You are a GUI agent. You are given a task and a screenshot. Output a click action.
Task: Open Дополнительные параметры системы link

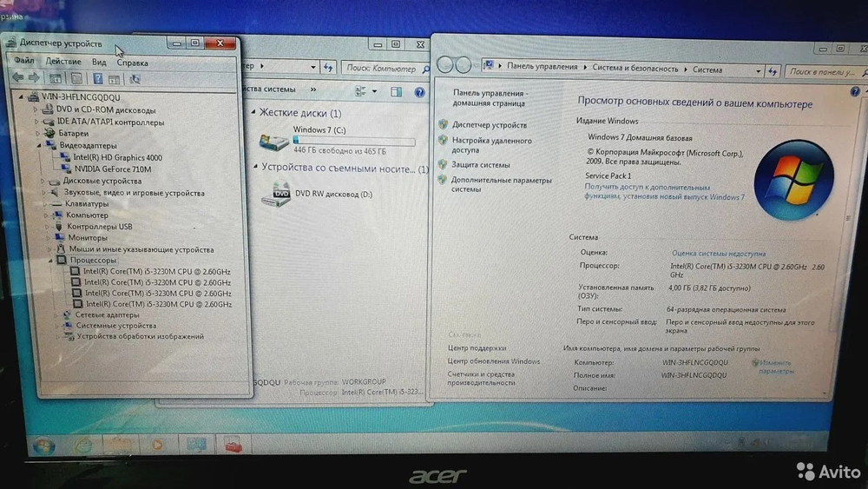501,184
